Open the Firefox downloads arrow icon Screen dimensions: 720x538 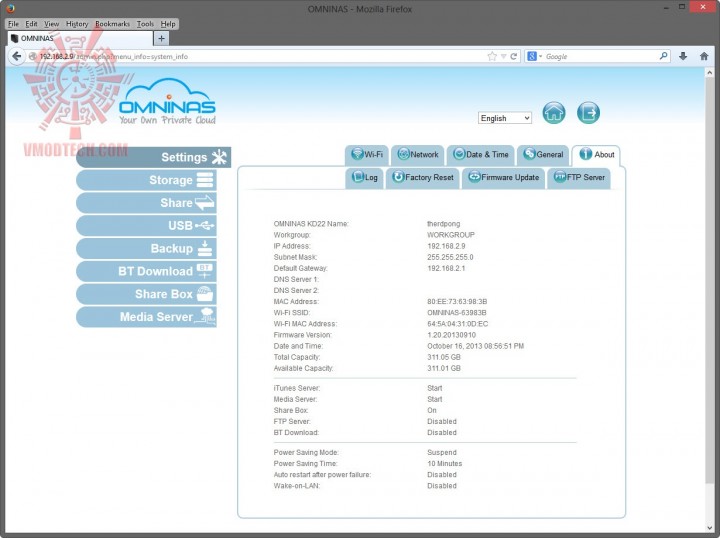[683, 56]
